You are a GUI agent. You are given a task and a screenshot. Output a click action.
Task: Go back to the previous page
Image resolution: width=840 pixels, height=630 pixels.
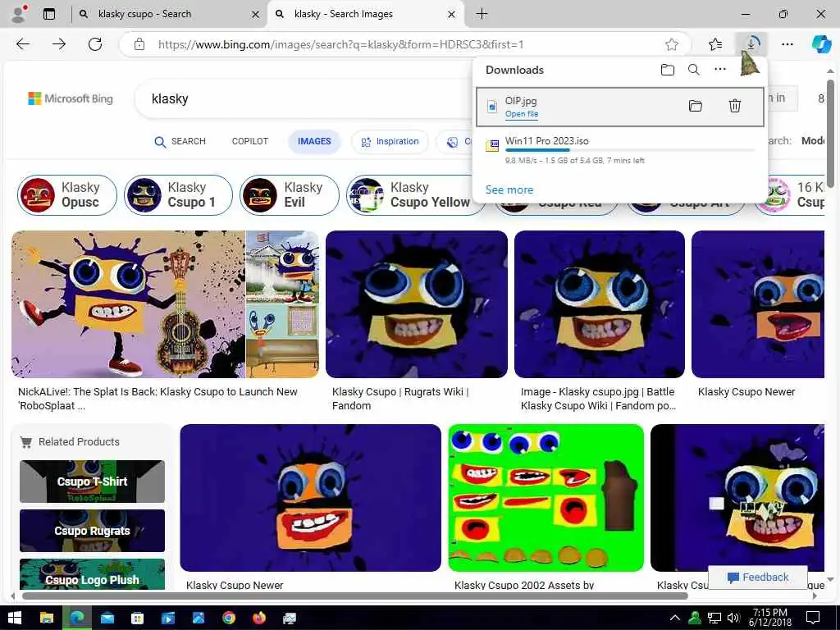(x=23, y=44)
